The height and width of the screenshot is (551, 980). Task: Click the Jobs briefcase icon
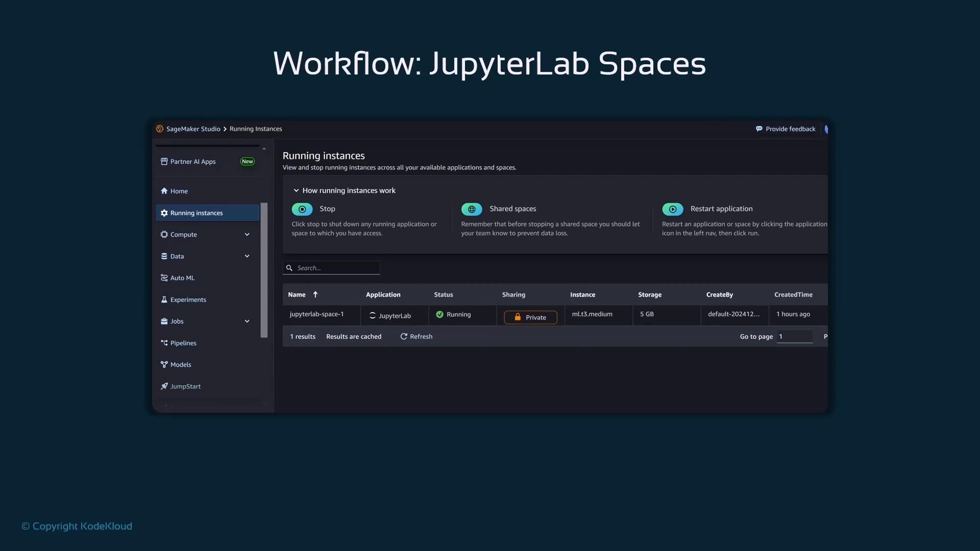164,321
